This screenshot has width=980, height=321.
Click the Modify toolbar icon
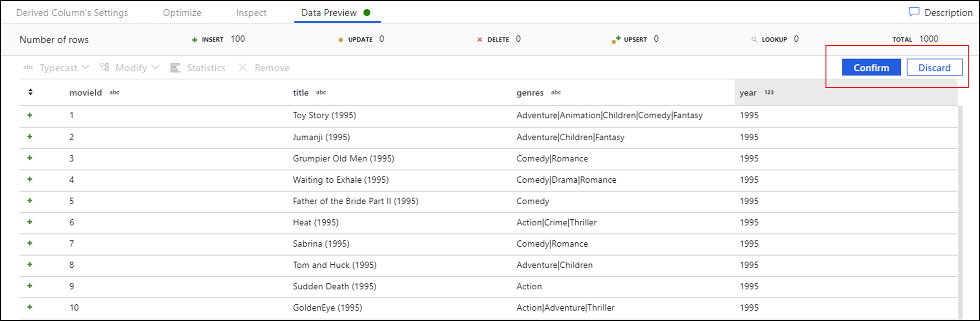(x=105, y=67)
